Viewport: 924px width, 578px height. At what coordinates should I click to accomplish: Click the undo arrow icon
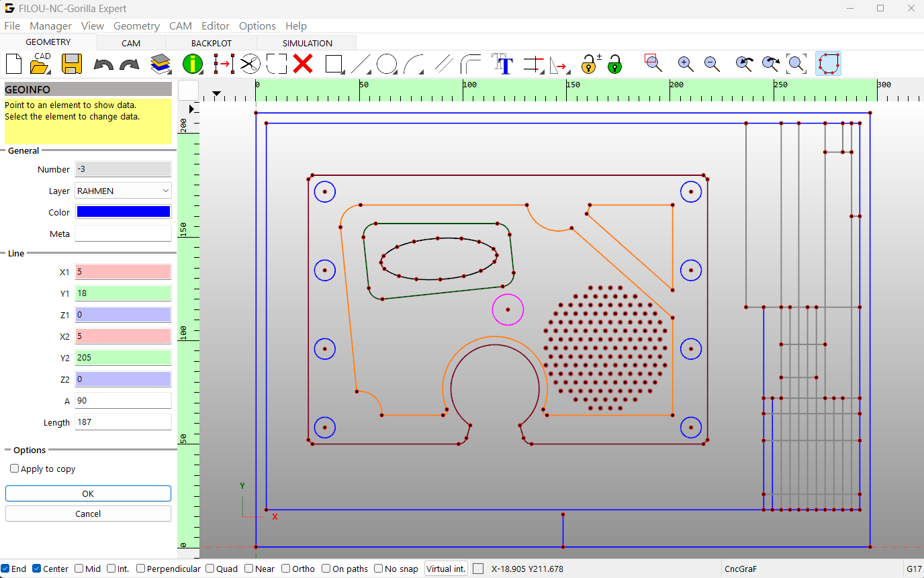(103, 64)
